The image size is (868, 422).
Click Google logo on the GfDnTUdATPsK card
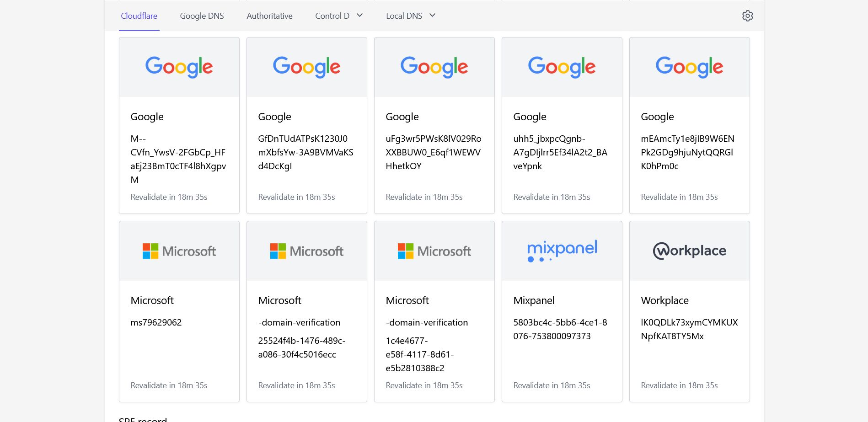pyautogui.click(x=306, y=67)
